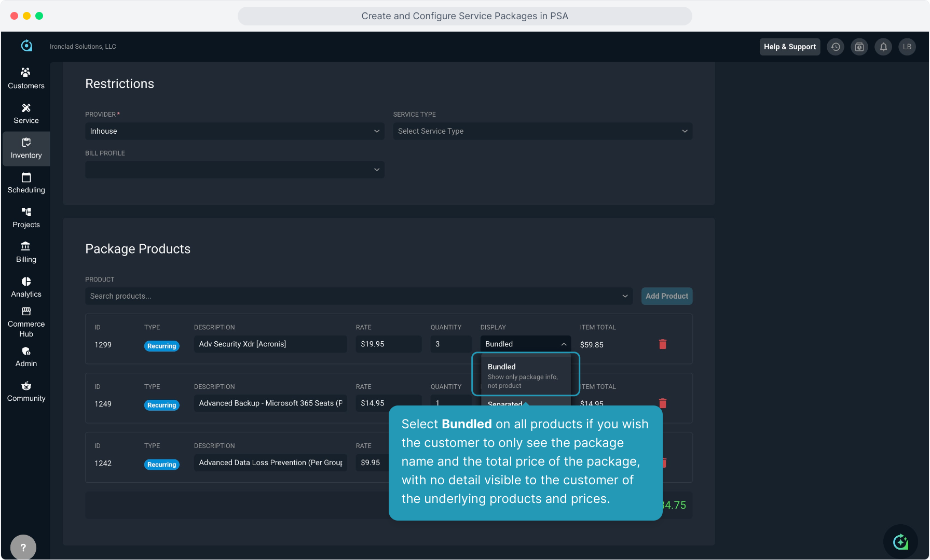Open the AI assistant sparkle icon

[900, 542]
